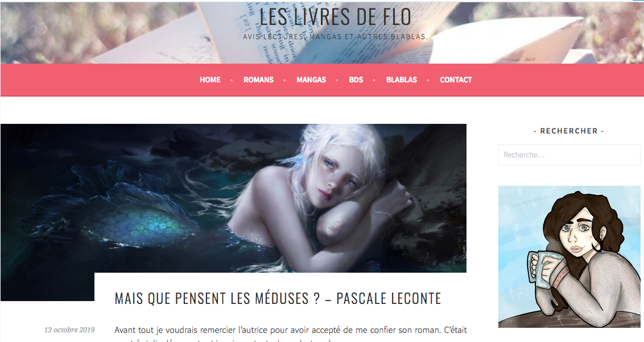The image size is (644, 342).
Task: Click the 13 octobre 2019 post date
Action: (69, 330)
